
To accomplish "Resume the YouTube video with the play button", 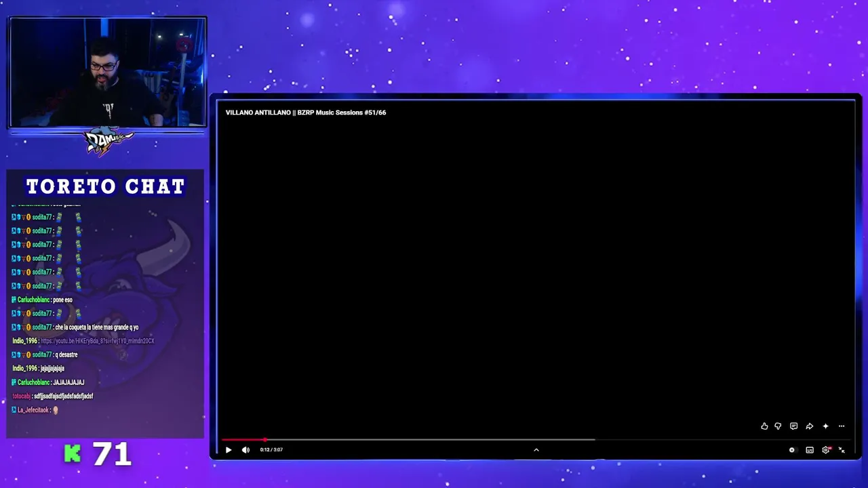I will click(x=229, y=450).
